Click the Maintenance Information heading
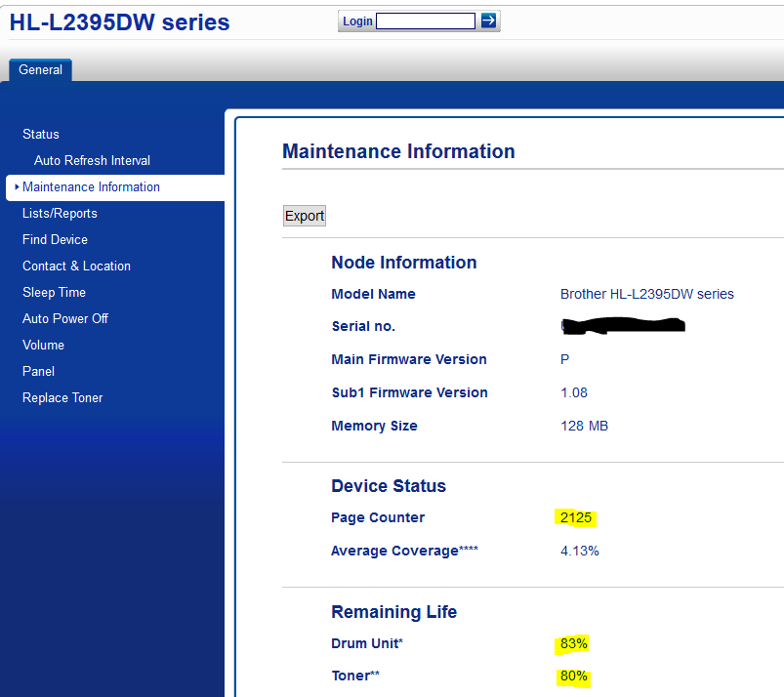The width and height of the screenshot is (784, 697). click(x=398, y=151)
